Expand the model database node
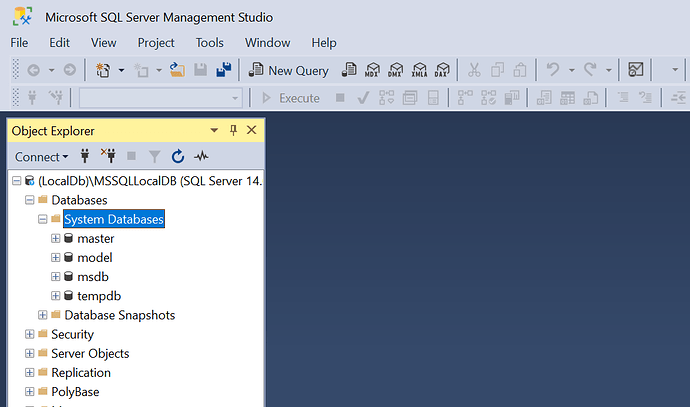Image resolution: width=690 pixels, height=407 pixels. (x=55, y=257)
